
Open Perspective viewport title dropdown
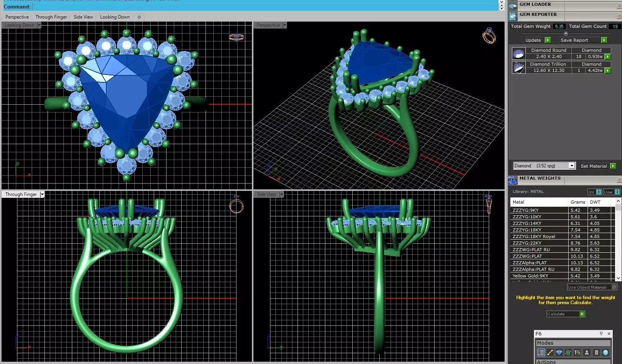pyautogui.click(x=285, y=25)
